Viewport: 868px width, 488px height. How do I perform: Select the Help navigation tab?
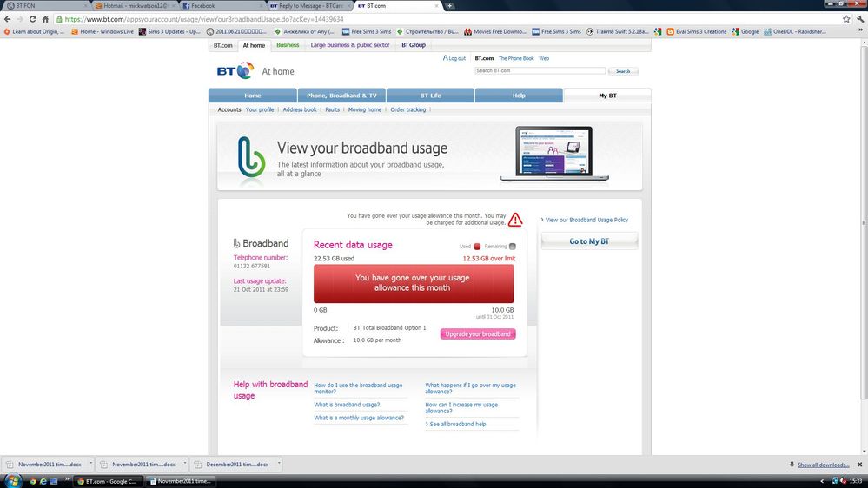(519, 96)
